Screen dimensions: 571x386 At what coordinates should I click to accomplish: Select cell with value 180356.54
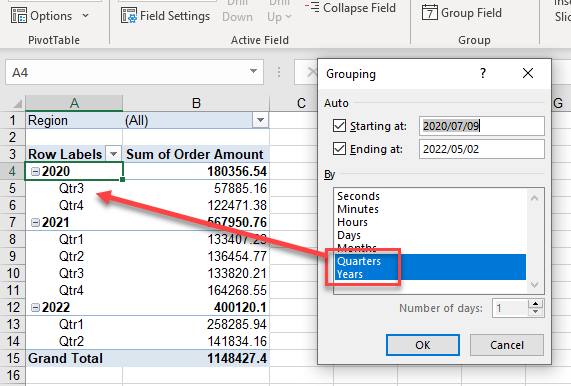196,171
